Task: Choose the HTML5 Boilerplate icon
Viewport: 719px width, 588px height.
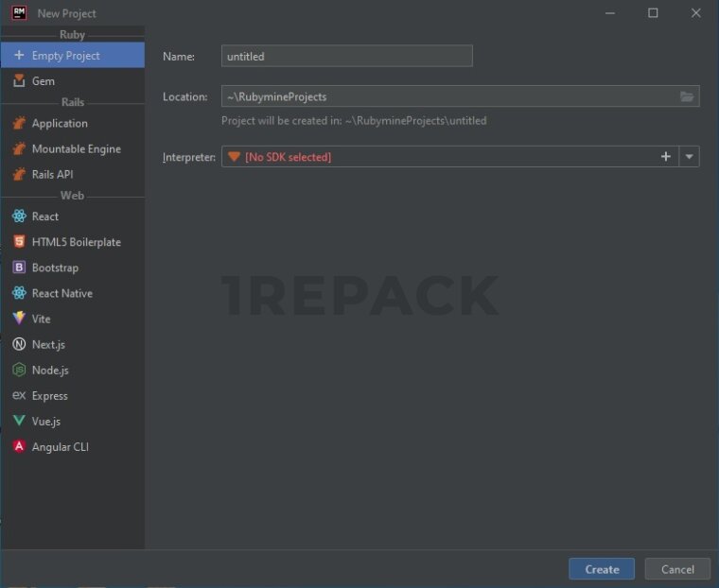Action: [19, 242]
